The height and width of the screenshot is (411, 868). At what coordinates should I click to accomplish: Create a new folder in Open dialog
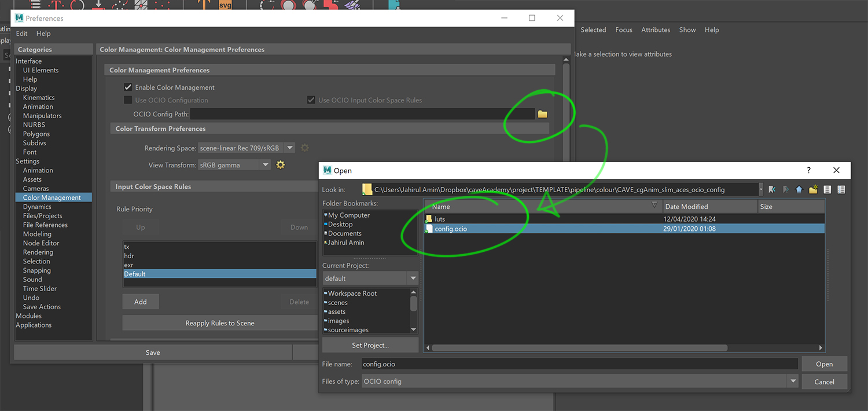tap(813, 189)
